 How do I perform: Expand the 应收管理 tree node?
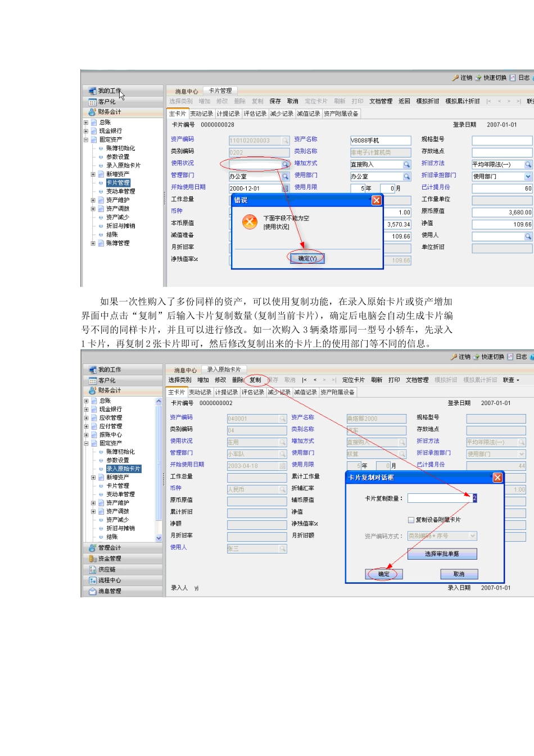click(86, 418)
